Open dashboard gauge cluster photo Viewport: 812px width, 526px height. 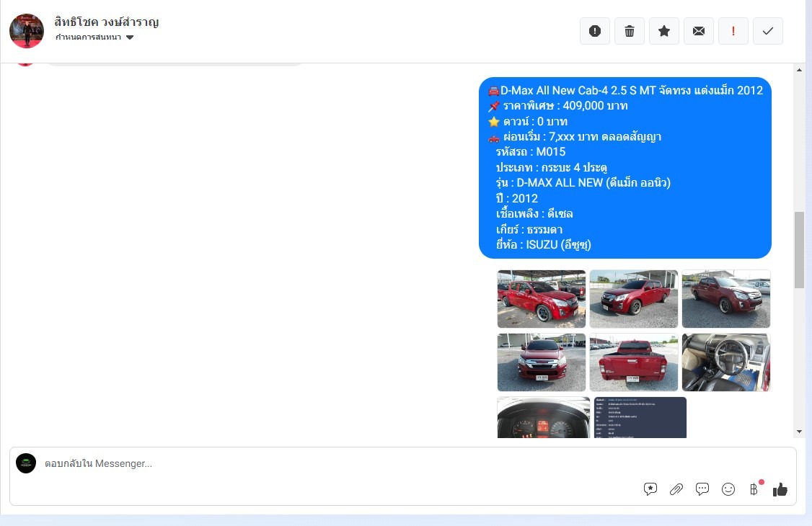(543, 417)
